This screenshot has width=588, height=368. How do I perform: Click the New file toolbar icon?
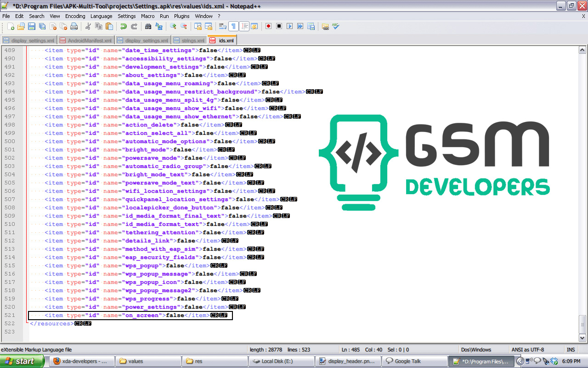[x=11, y=27]
